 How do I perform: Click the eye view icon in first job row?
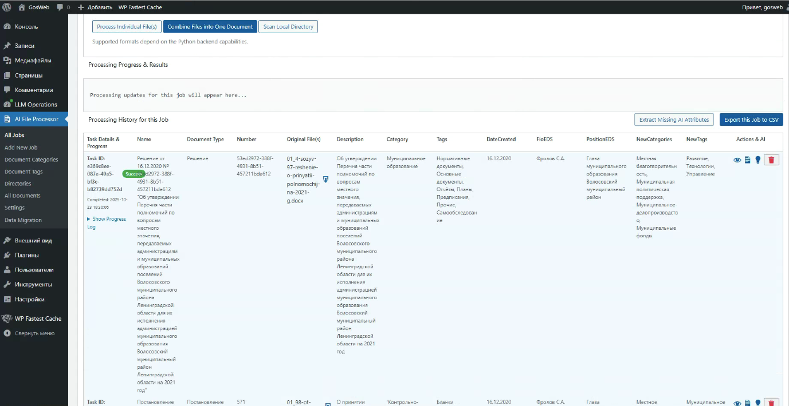(738, 159)
